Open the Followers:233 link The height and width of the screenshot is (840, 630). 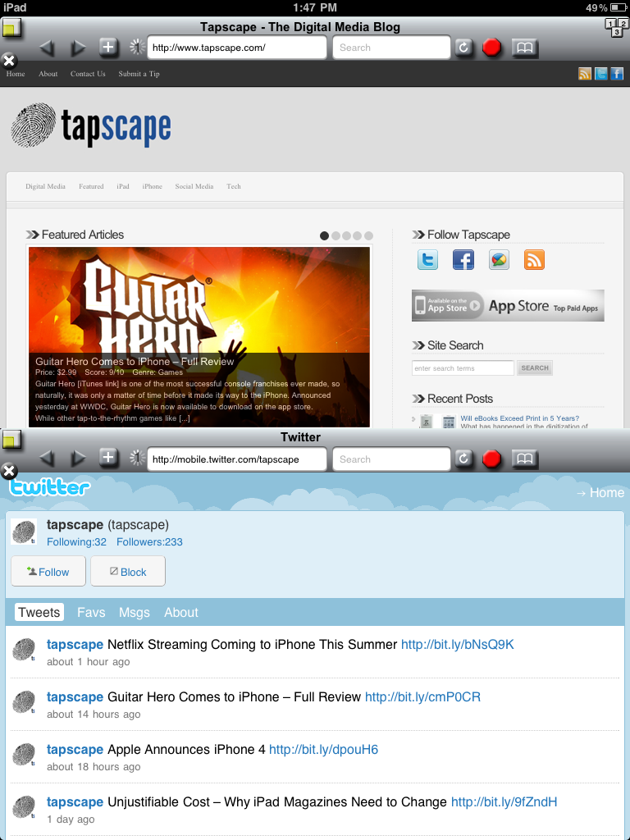tap(149, 542)
